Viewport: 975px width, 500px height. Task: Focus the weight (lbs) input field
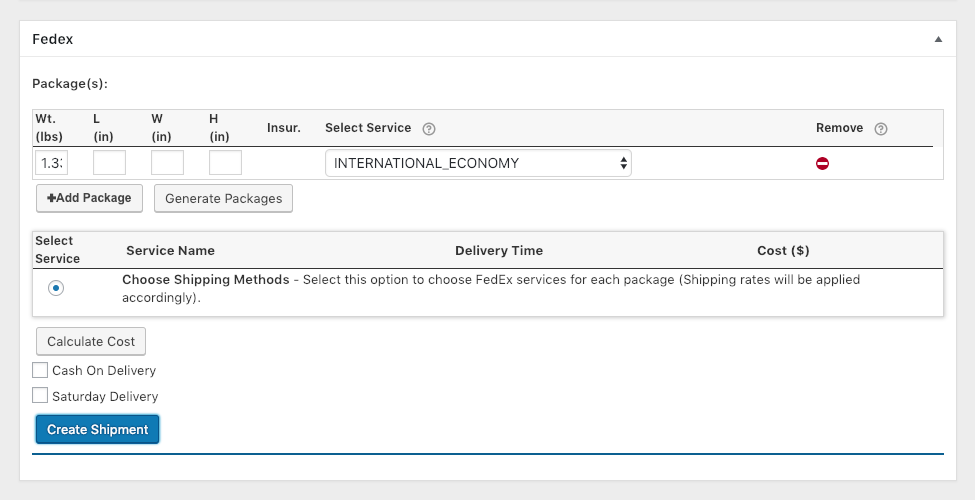[52, 163]
